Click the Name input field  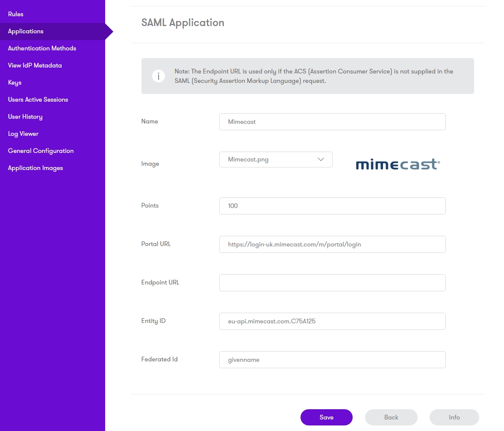(332, 122)
